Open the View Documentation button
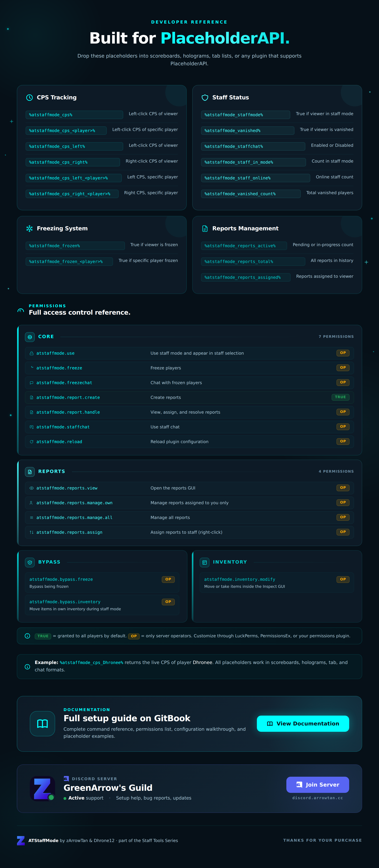The image size is (379, 868). (303, 724)
